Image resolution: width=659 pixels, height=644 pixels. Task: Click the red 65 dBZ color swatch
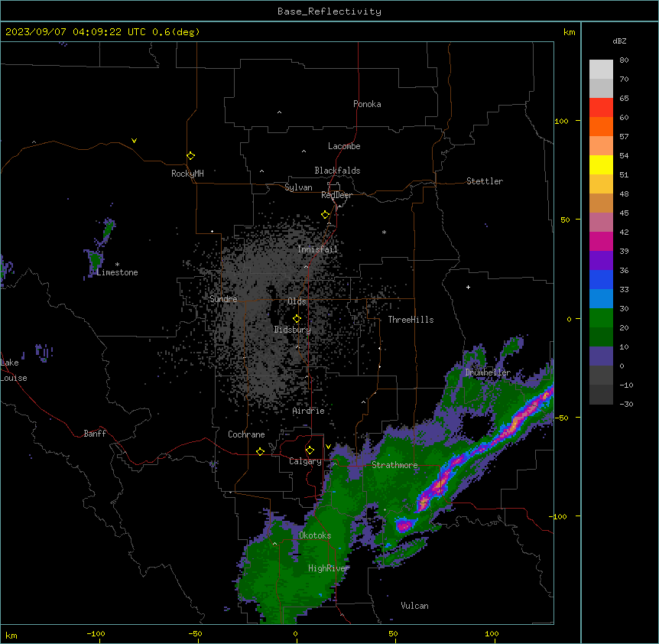(x=601, y=107)
